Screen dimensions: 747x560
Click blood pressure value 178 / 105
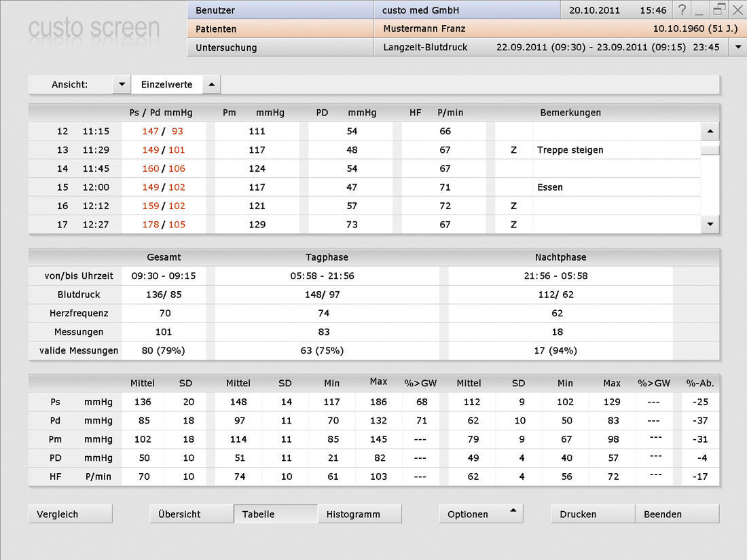[164, 224]
